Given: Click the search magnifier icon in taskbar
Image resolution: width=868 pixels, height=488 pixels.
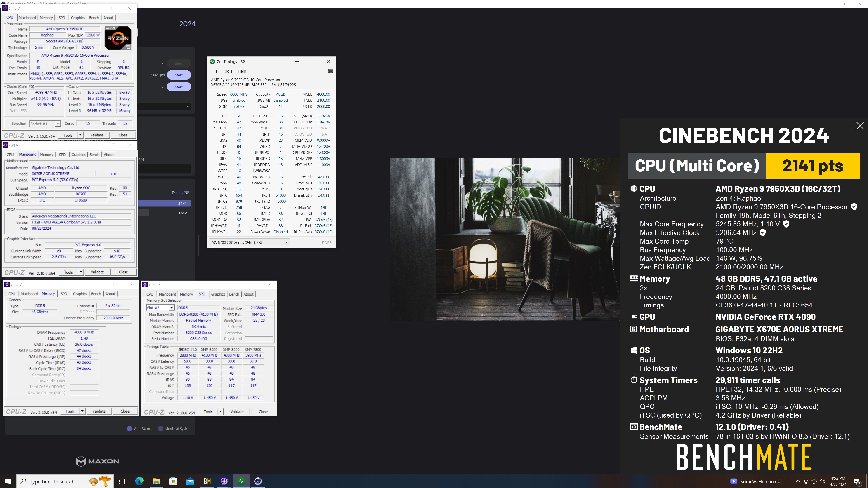Looking at the screenshot, I should 23,481.
